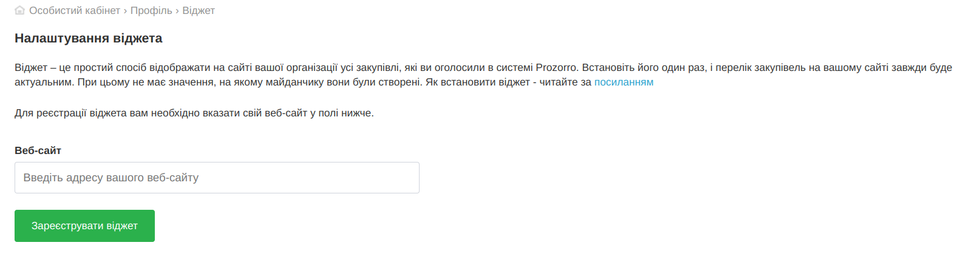The image size is (980, 268).
Task: Click the Веб-сайт field label
Action: (x=38, y=150)
